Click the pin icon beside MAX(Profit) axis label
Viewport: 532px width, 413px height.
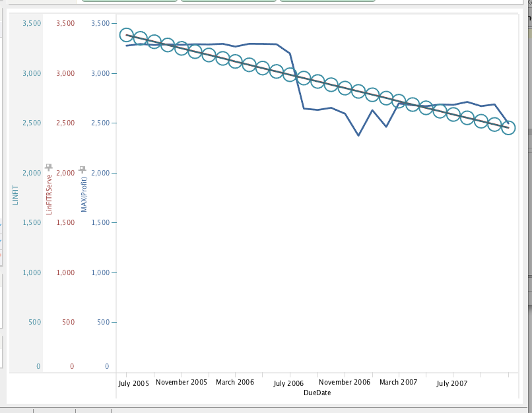tap(83, 169)
